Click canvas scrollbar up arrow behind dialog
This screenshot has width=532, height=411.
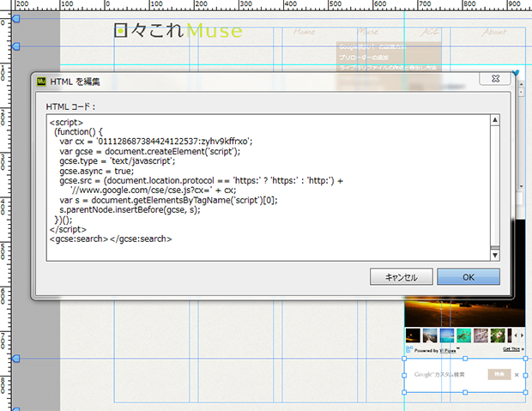click(x=521, y=83)
